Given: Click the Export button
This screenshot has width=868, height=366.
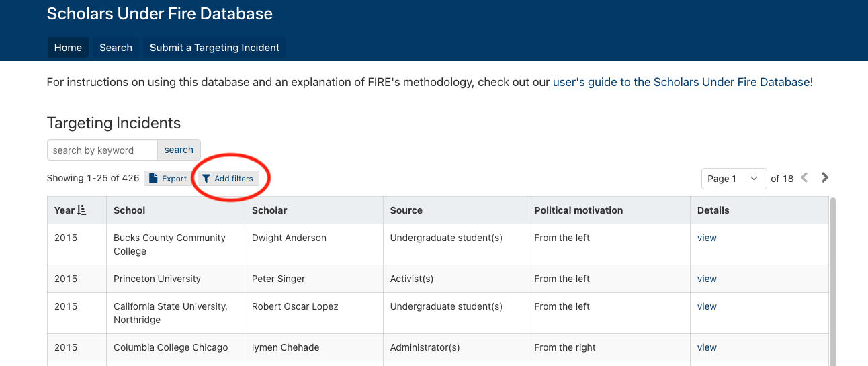Looking at the screenshot, I should (167, 179).
